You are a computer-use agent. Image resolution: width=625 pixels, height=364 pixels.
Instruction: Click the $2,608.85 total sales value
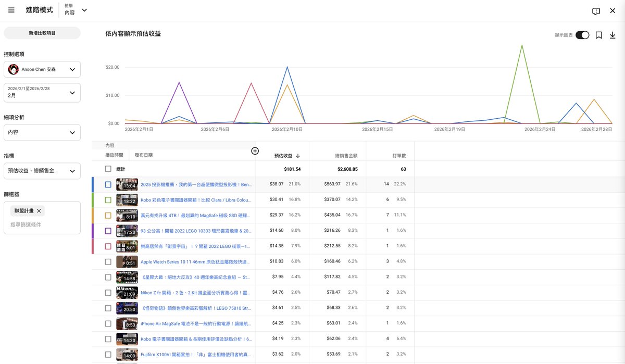[x=347, y=169]
